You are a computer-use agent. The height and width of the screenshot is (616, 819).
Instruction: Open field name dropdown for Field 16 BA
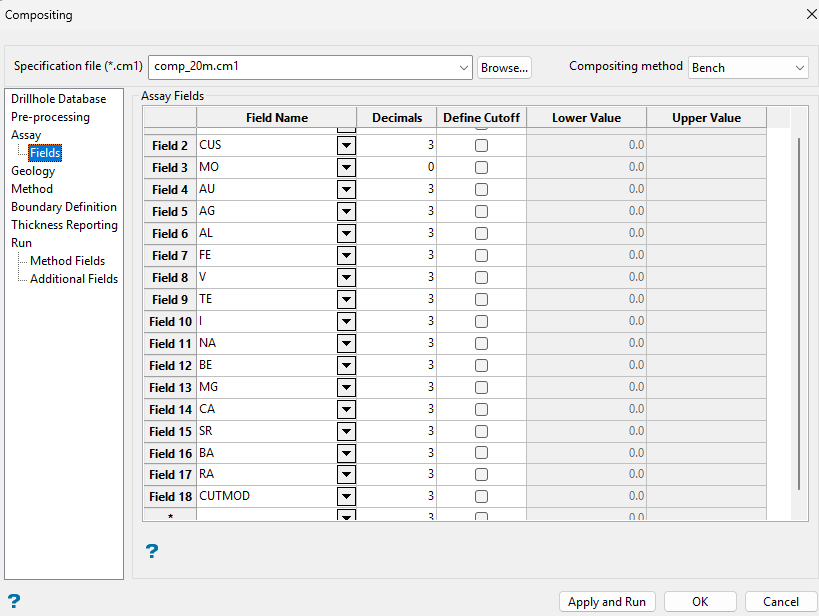346,453
